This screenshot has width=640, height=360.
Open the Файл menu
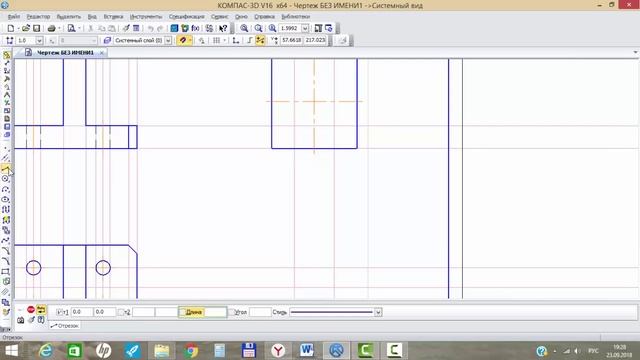pos(13,17)
